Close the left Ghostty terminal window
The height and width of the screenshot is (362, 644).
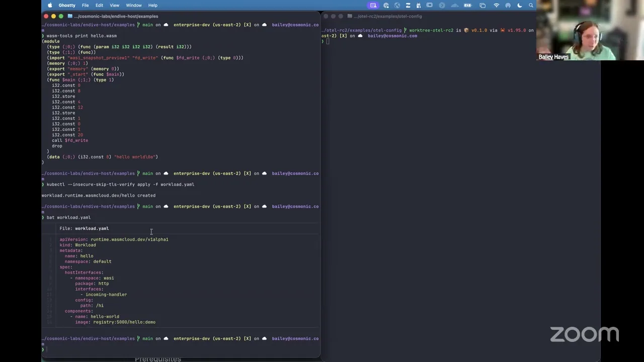pos(46,16)
